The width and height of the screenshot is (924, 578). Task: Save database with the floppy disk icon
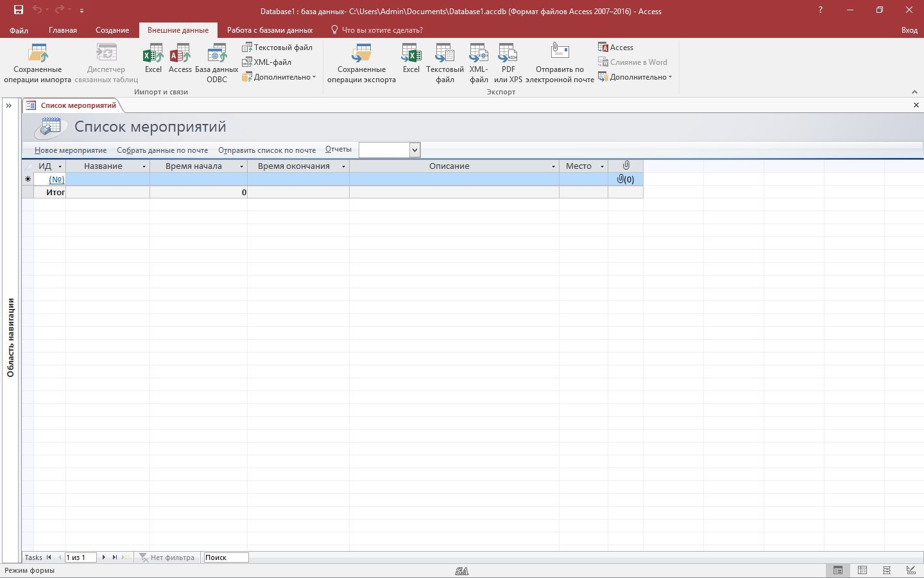pos(19,10)
